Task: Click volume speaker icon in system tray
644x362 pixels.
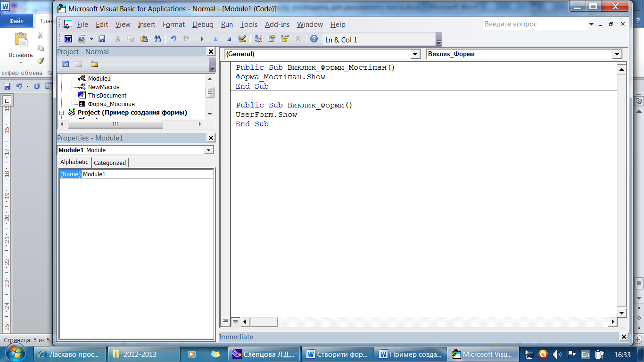Action: pos(557,354)
